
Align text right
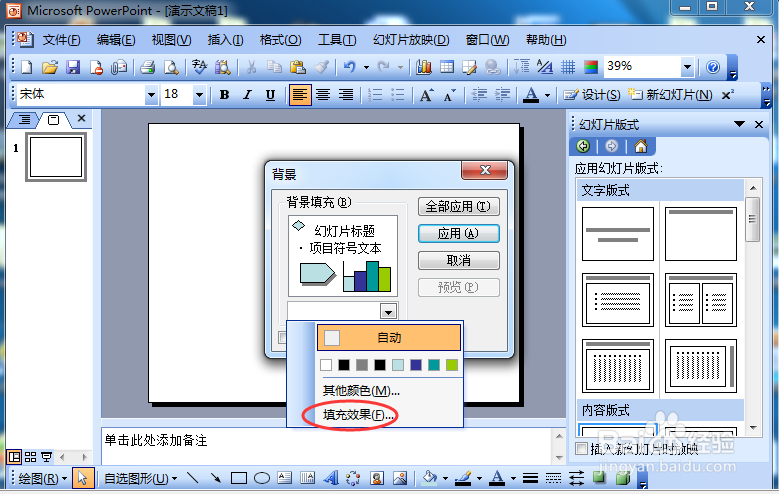[x=346, y=94]
